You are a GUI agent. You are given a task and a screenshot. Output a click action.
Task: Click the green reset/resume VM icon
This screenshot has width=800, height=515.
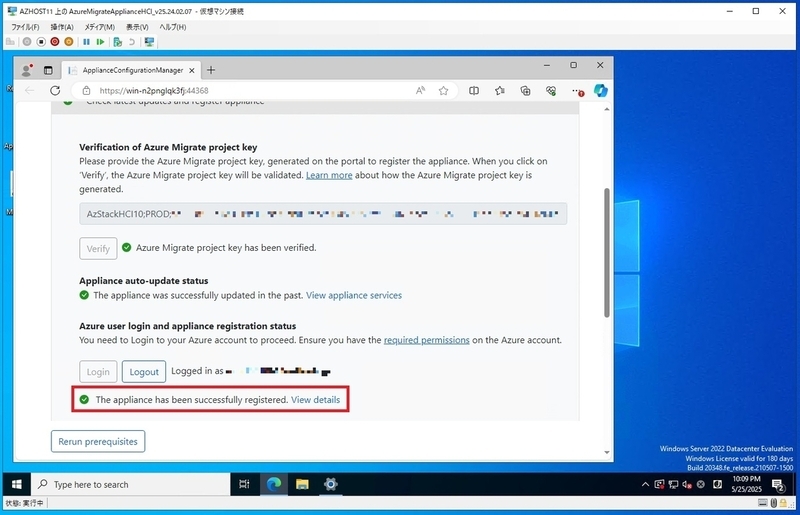tap(100, 42)
